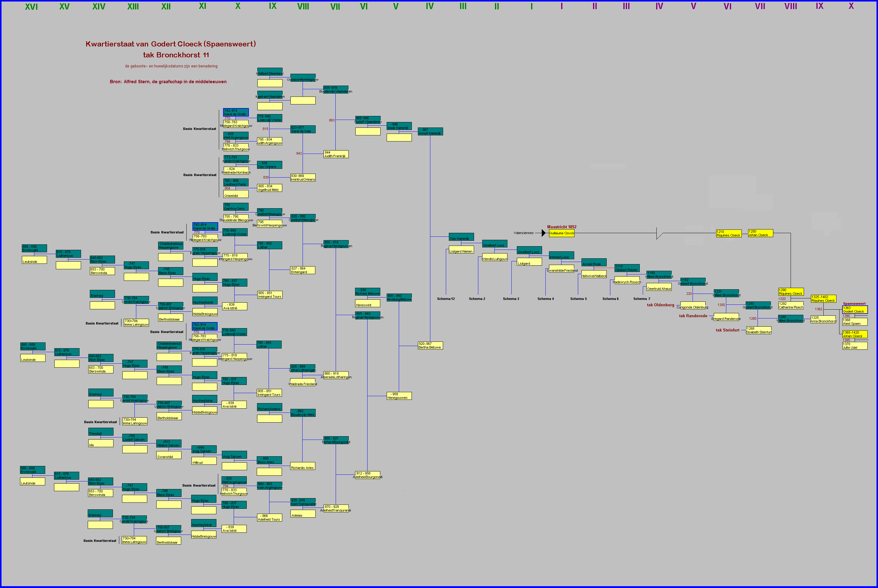This screenshot has width=878, height=588.
Task: Open the Schema 4 reference
Action: click(545, 299)
